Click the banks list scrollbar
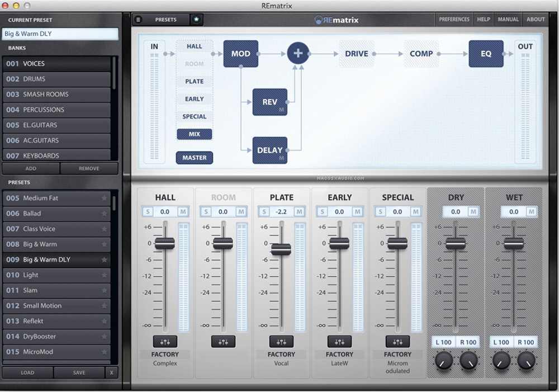This screenshot has height=392, width=559. tap(114, 73)
